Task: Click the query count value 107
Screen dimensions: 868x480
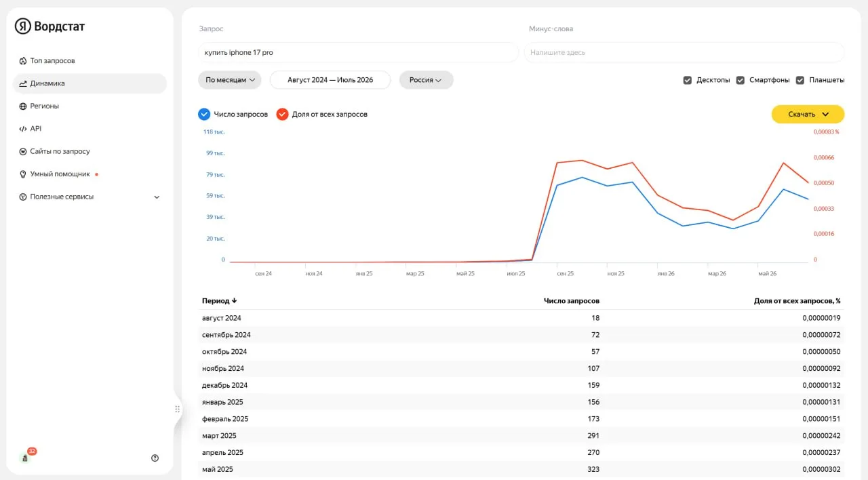Action: pos(593,369)
